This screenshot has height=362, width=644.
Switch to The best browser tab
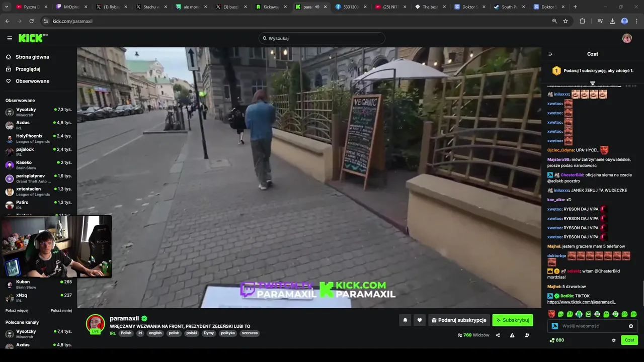pos(430,7)
